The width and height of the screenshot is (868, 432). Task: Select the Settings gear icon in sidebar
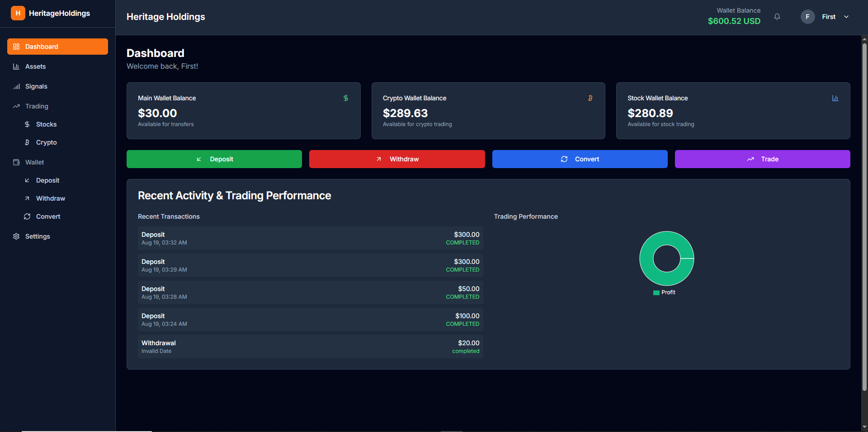[x=16, y=236]
